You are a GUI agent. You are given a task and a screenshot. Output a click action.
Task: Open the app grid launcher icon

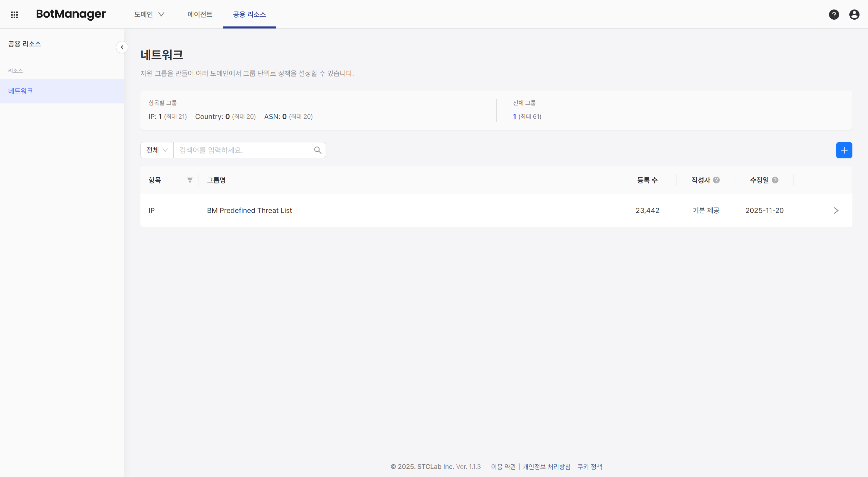[x=14, y=15]
